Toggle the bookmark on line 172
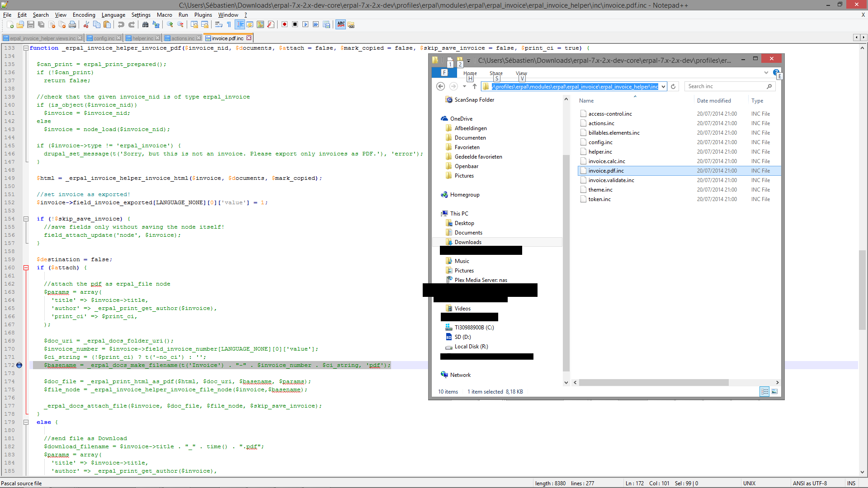This screenshot has height=488, width=868. [x=19, y=365]
